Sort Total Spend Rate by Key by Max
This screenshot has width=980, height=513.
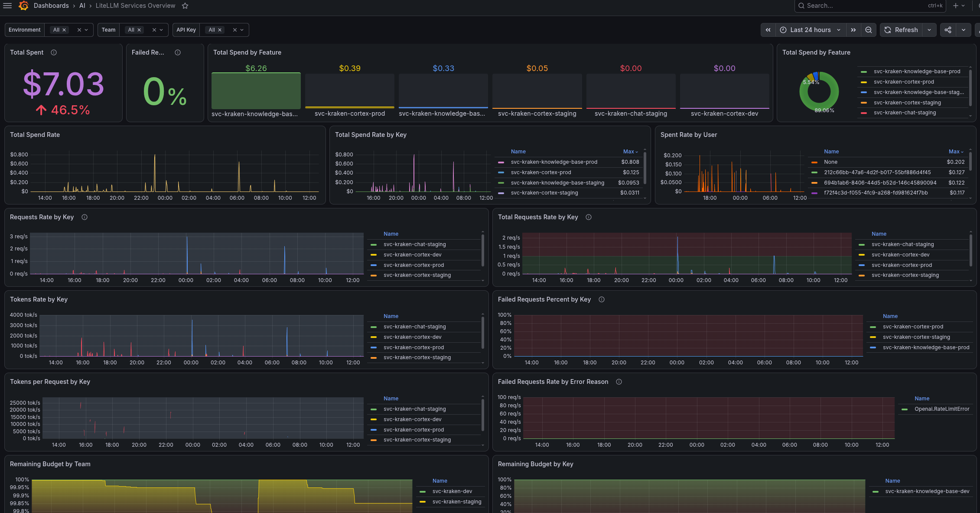[630, 152]
